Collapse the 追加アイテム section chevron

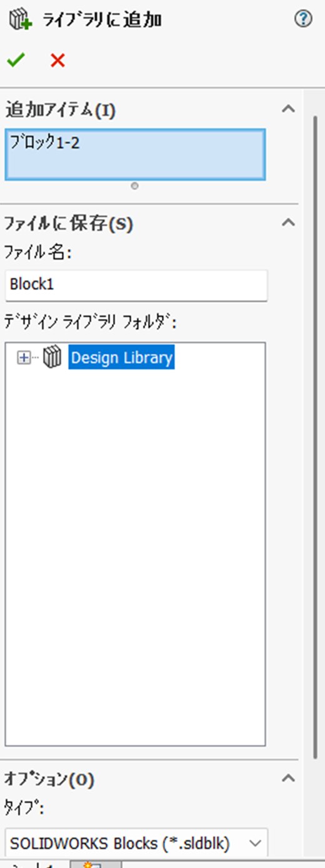[x=288, y=109]
